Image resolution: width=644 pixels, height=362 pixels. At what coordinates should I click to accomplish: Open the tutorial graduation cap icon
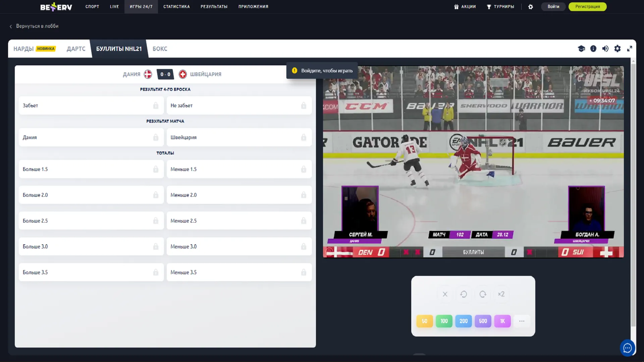tap(581, 49)
